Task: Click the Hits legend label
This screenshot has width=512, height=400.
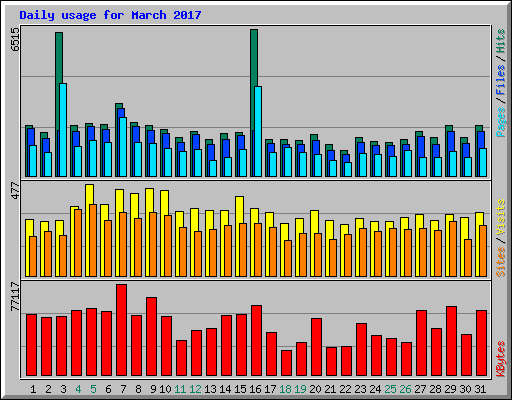Action: click(x=501, y=41)
